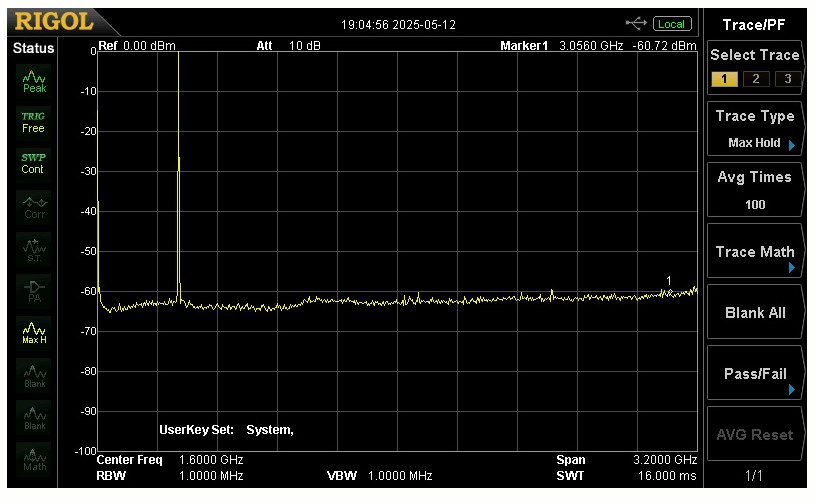Click the SWP Cont sweep icon

pyautogui.click(x=33, y=163)
